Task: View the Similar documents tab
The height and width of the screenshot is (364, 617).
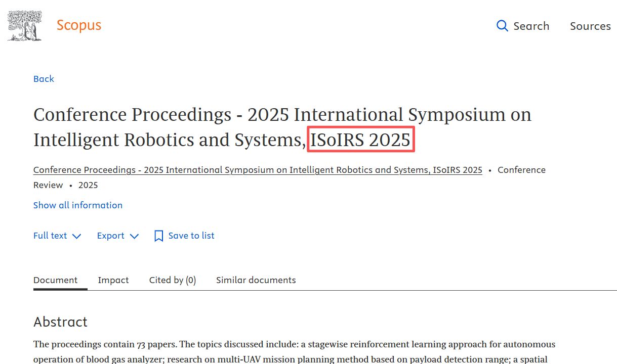Action: (256, 280)
